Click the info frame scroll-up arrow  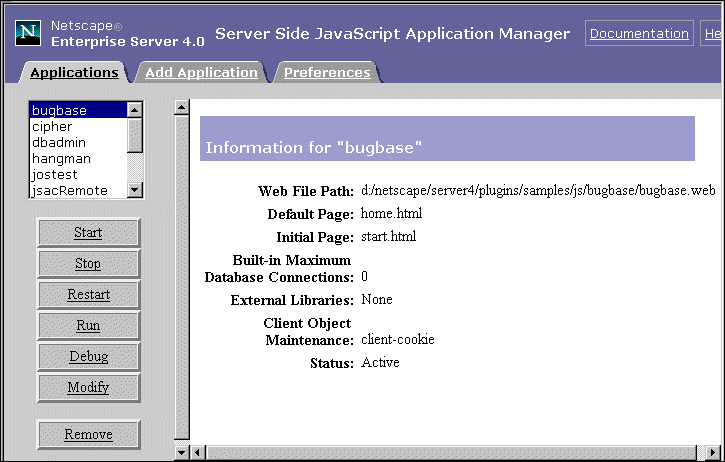pos(182,107)
